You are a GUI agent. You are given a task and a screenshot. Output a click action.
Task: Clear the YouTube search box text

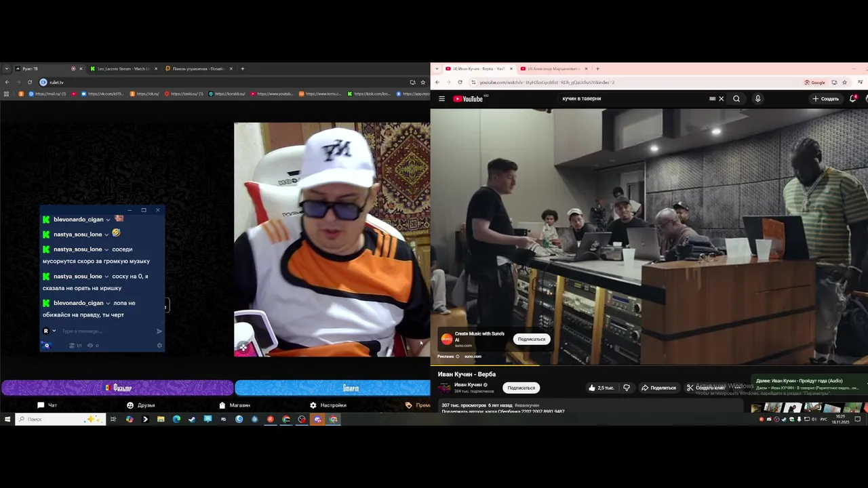722,99
